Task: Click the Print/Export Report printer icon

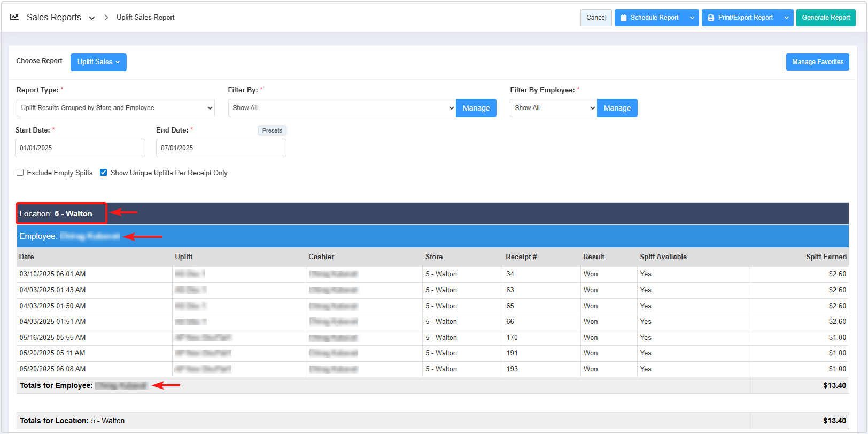Action: 711,18
